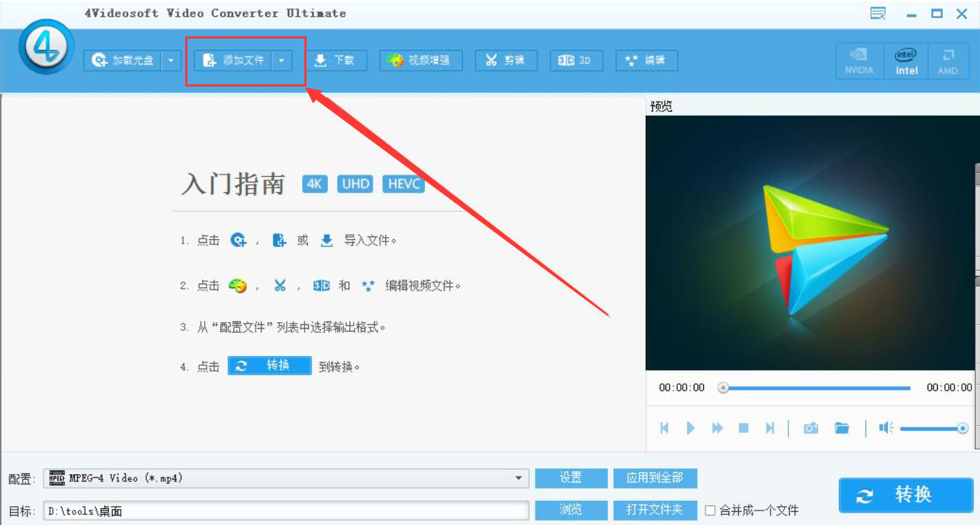Image resolution: width=980 pixels, height=525 pixels.
Task: Mute audio with speaker icon
Action: coord(886,428)
